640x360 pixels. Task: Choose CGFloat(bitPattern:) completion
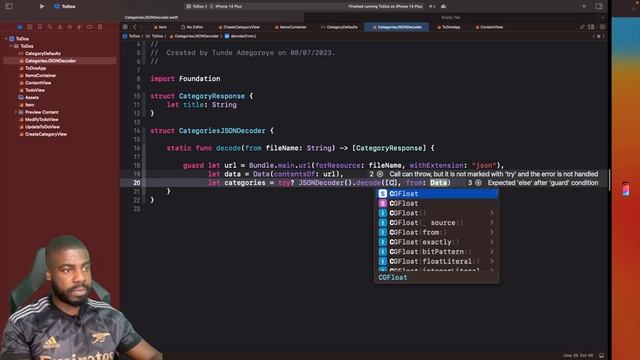(x=437, y=252)
